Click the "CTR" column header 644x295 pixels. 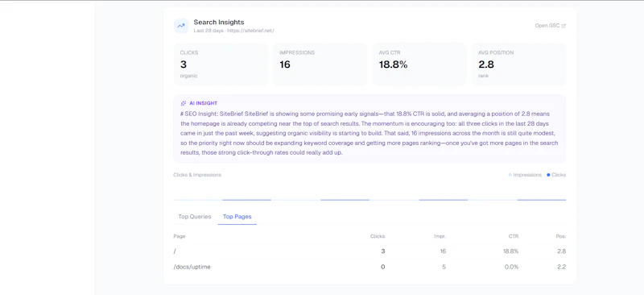pyautogui.click(x=514, y=236)
